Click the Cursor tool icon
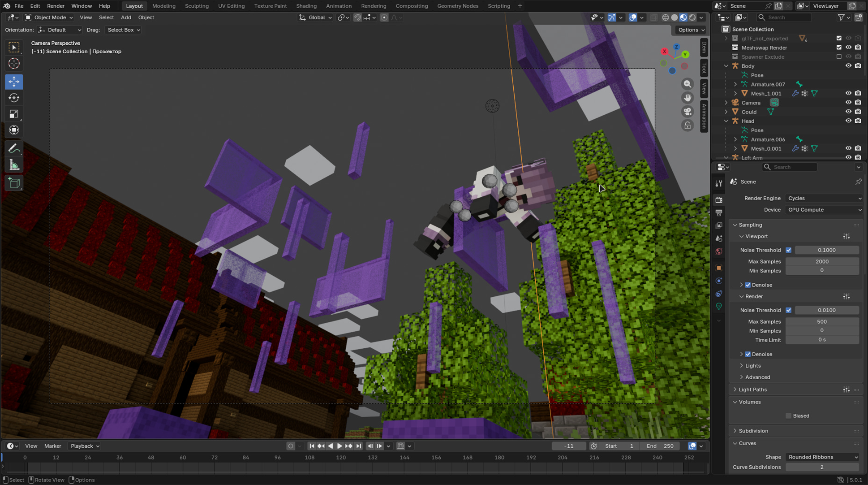 pos(14,64)
